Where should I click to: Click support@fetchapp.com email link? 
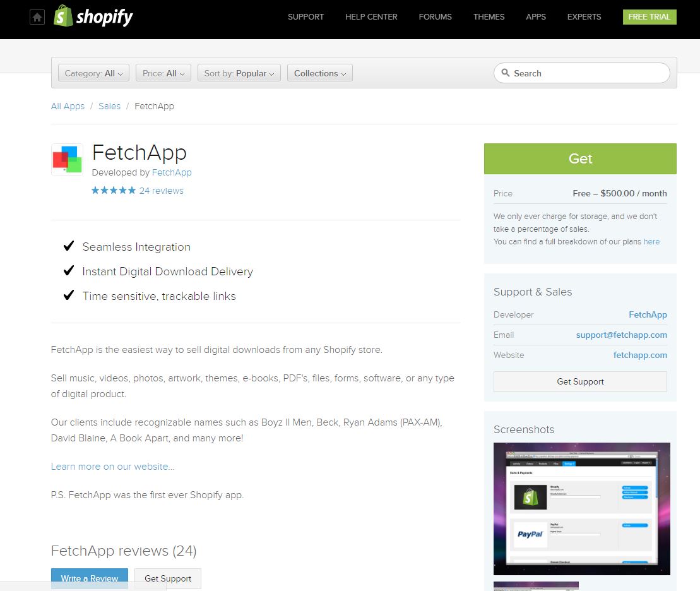click(622, 335)
